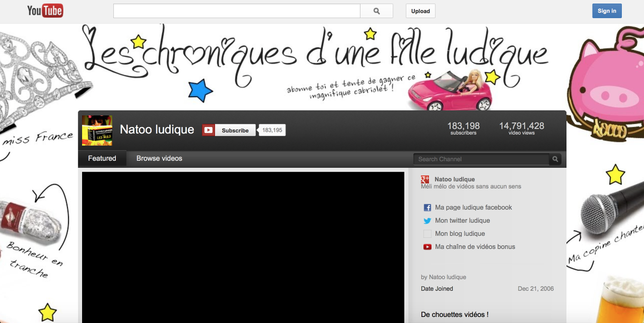Click the Upload button
This screenshot has height=323, width=644.
tap(421, 11)
